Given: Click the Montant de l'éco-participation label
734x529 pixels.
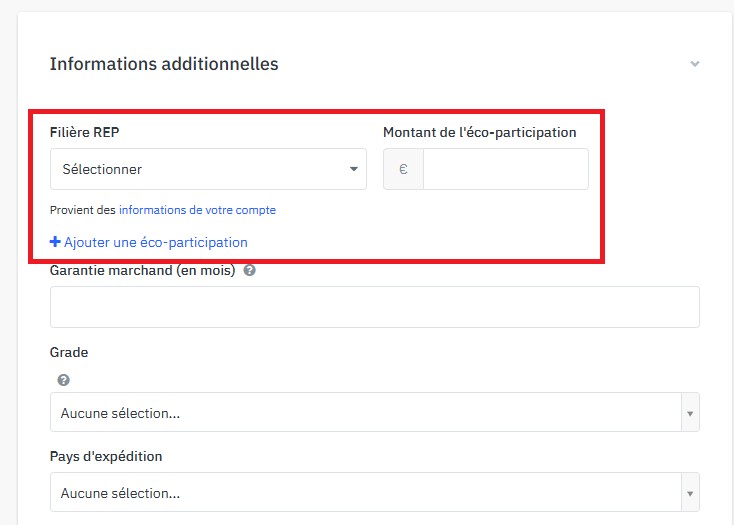Looking at the screenshot, I should coord(479,132).
